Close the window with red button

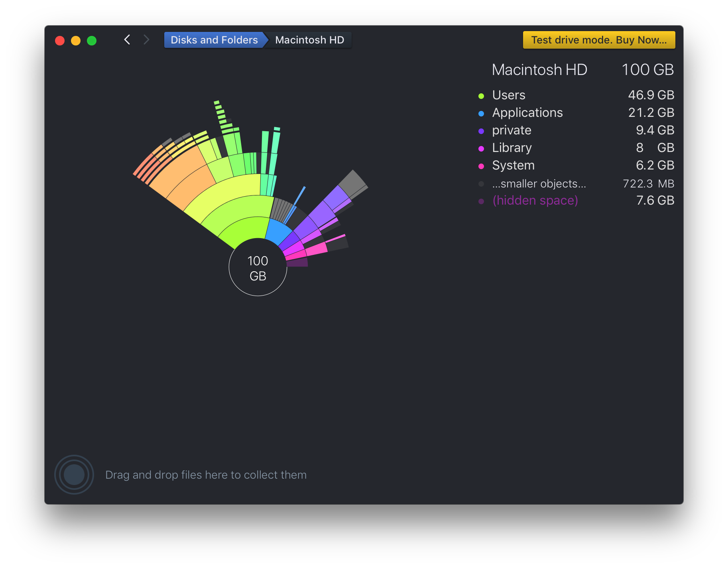pos(60,41)
